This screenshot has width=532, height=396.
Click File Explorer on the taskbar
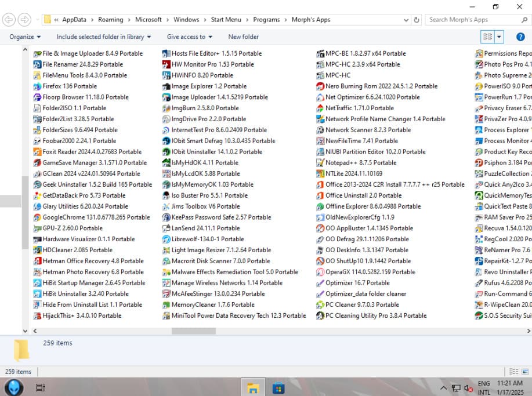point(253,387)
